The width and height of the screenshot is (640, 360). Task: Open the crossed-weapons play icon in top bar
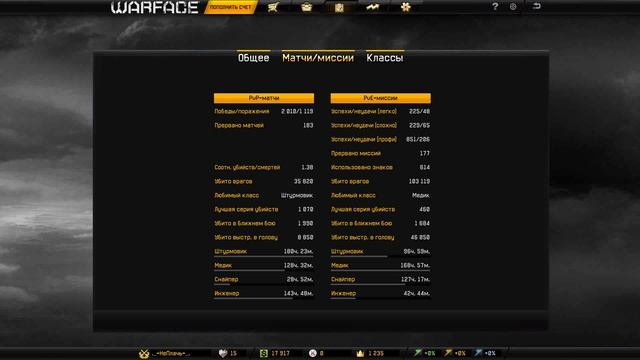273,7
